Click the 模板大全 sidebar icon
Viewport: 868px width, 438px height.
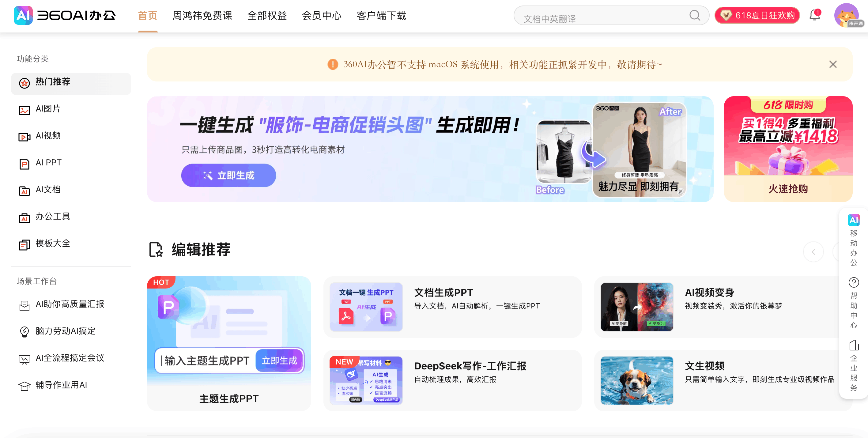point(24,245)
